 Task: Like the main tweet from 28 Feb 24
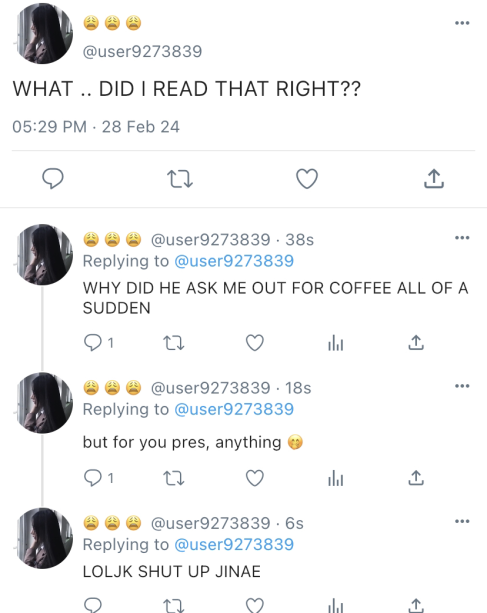coord(307,179)
